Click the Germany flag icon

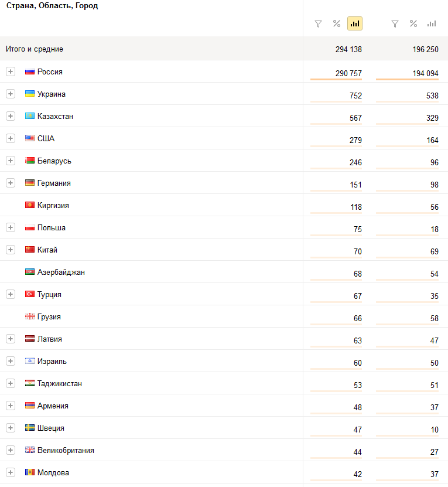tap(30, 183)
